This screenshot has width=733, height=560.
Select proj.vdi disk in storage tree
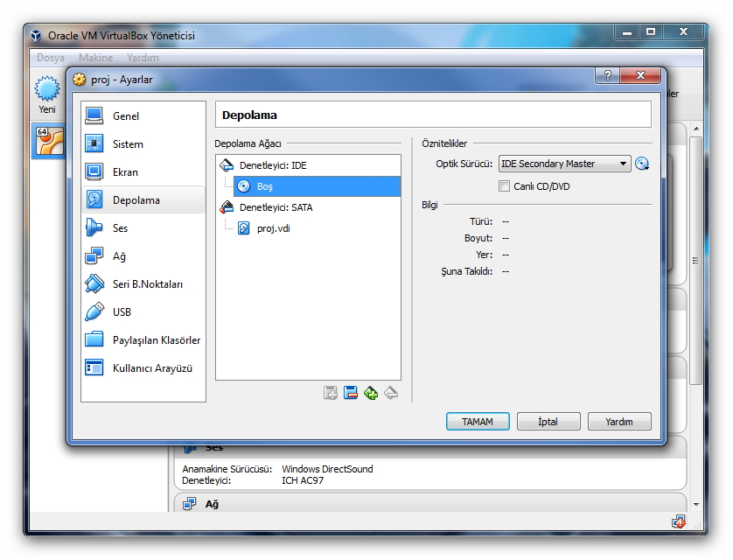(x=317, y=228)
